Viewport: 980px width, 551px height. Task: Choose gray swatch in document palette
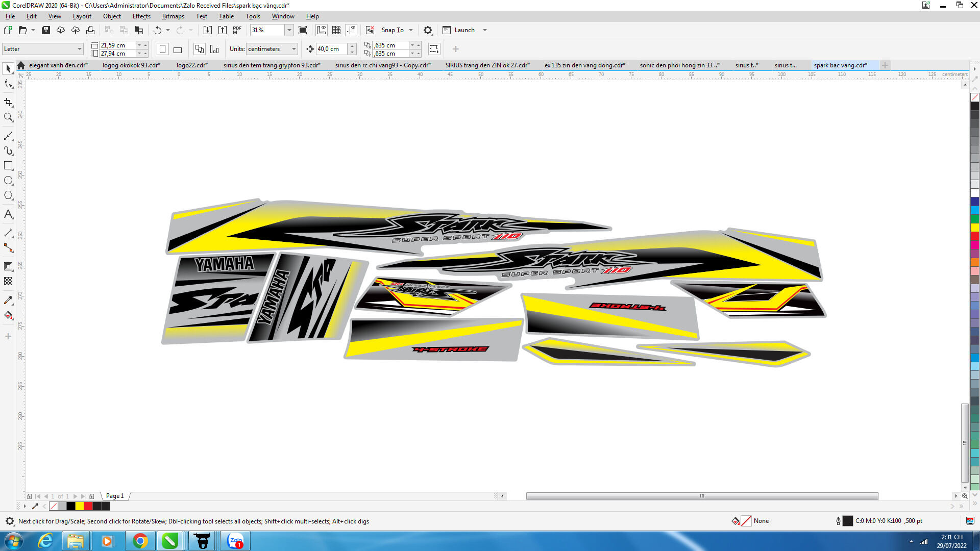[62, 506]
